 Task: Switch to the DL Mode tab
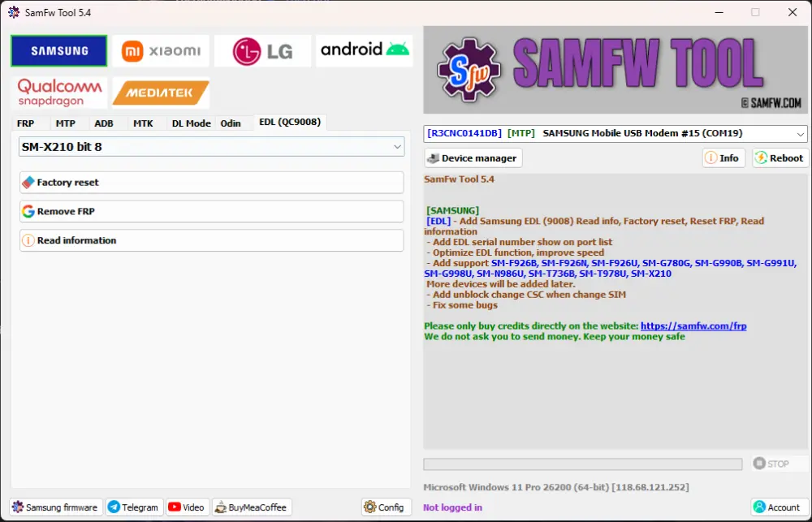[191, 123]
